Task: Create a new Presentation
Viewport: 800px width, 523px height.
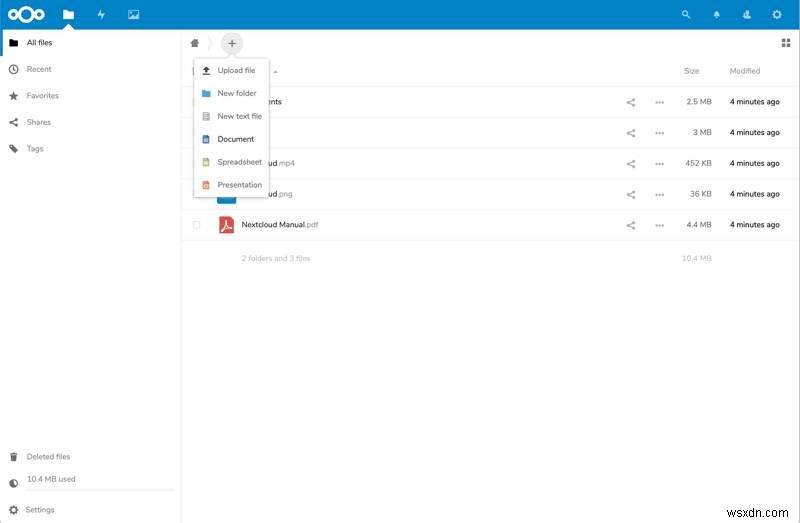Action: click(x=232, y=185)
